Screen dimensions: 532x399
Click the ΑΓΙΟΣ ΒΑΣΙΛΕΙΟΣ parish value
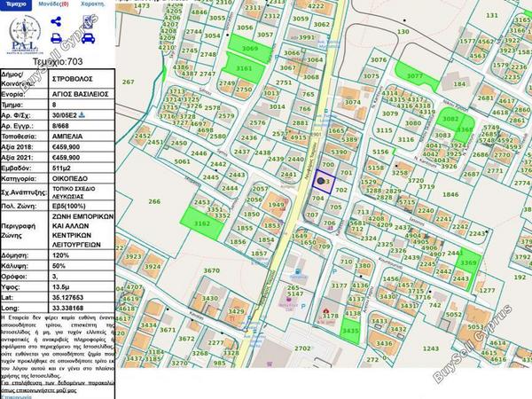(x=80, y=94)
